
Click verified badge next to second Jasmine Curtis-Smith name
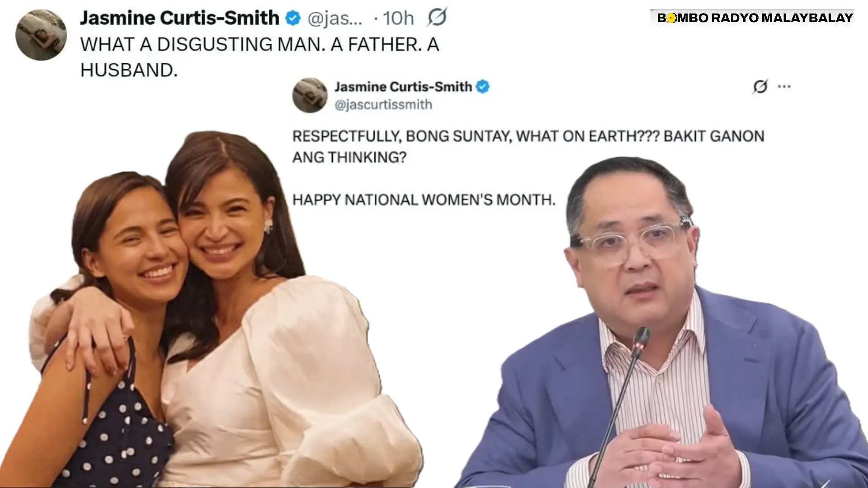click(483, 86)
